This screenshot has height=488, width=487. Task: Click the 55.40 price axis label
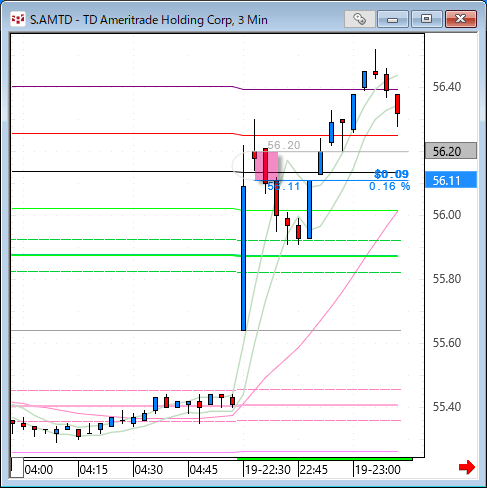[x=447, y=407]
